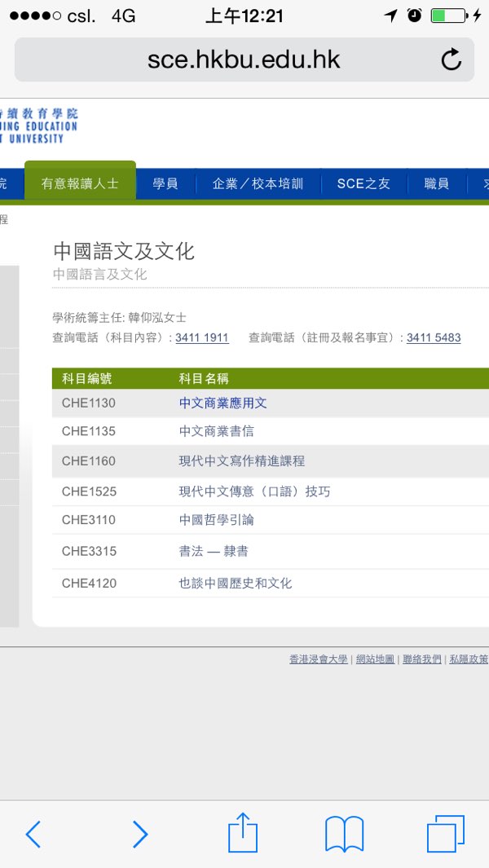Open the share sheet icon

[x=243, y=834]
